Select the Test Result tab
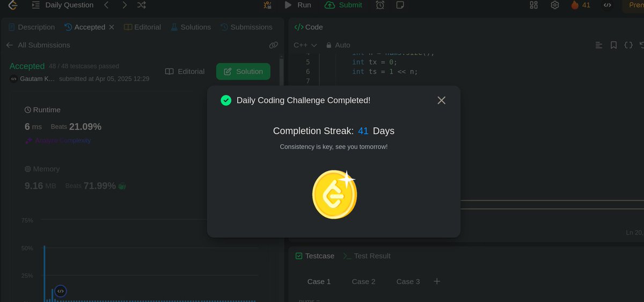Viewport: 644px width, 302px height. point(367,256)
